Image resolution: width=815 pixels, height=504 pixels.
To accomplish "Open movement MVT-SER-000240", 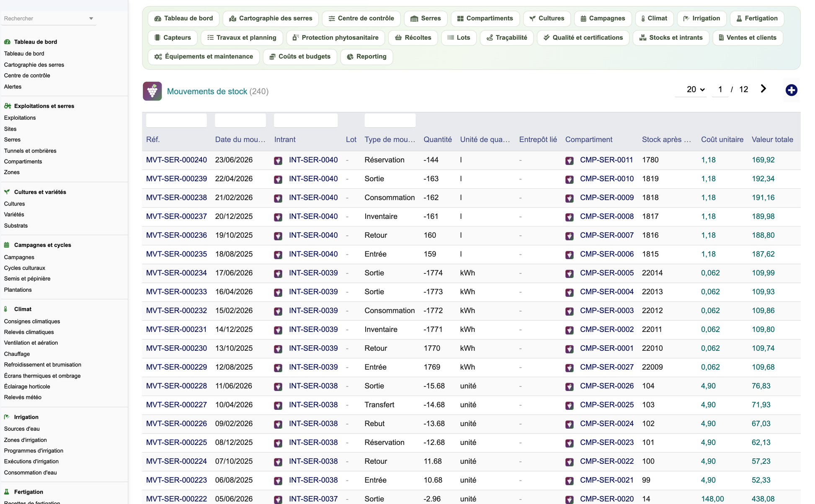I will coord(176,160).
